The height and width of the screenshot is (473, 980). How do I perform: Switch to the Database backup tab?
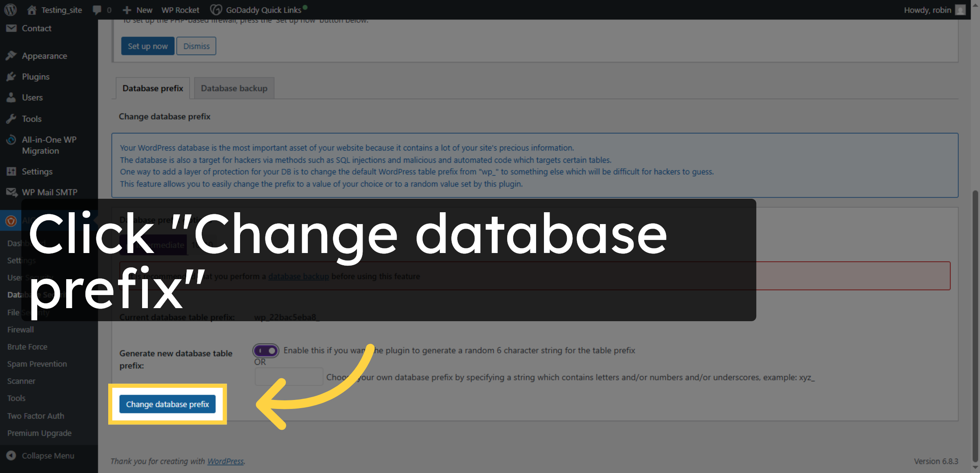pyautogui.click(x=234, y=88)
